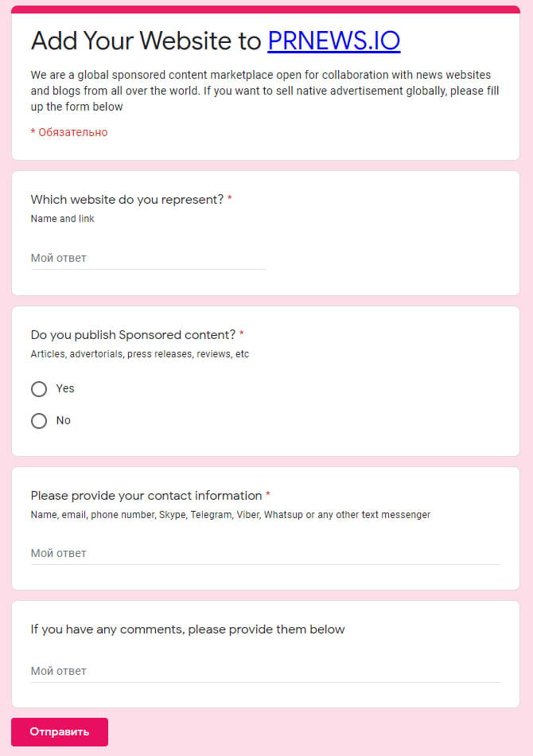Open the PRNEWS.IO link in the title
533x756 pixels.
(x=333, y=40)
